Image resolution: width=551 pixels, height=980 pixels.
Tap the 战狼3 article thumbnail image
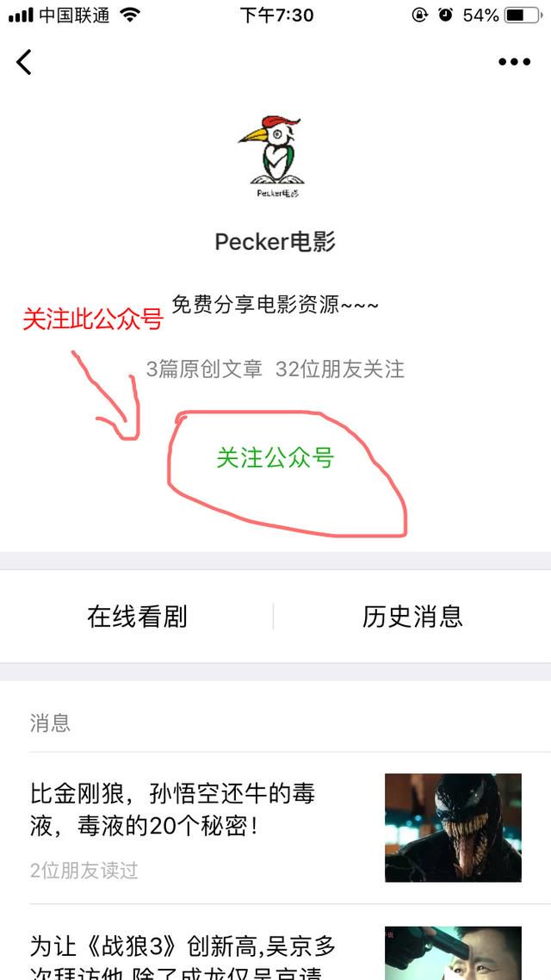pos(453,953)
